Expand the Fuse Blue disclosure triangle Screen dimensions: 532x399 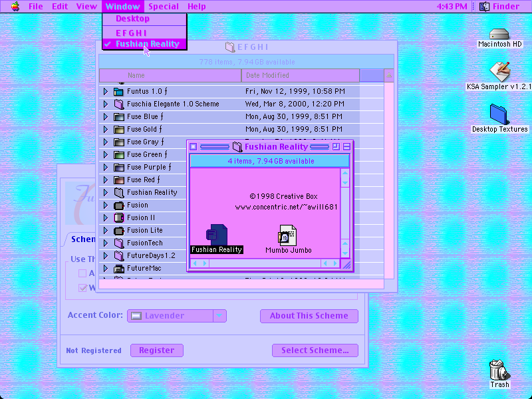coord(106,117)
